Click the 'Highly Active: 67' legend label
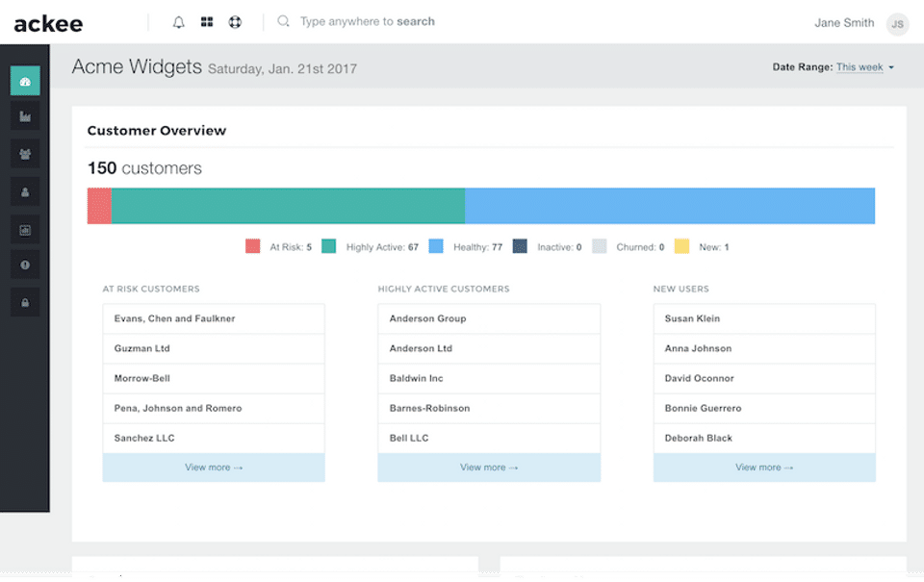 382,247
